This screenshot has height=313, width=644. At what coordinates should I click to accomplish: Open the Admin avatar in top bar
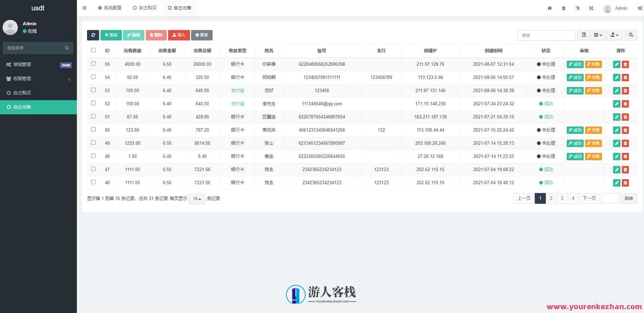(608, 8)
